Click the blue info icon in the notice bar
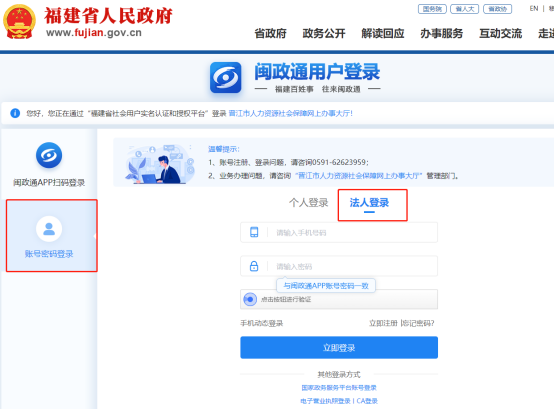The height and width of the screenshot is (410, 554). (x=15, y=113)
